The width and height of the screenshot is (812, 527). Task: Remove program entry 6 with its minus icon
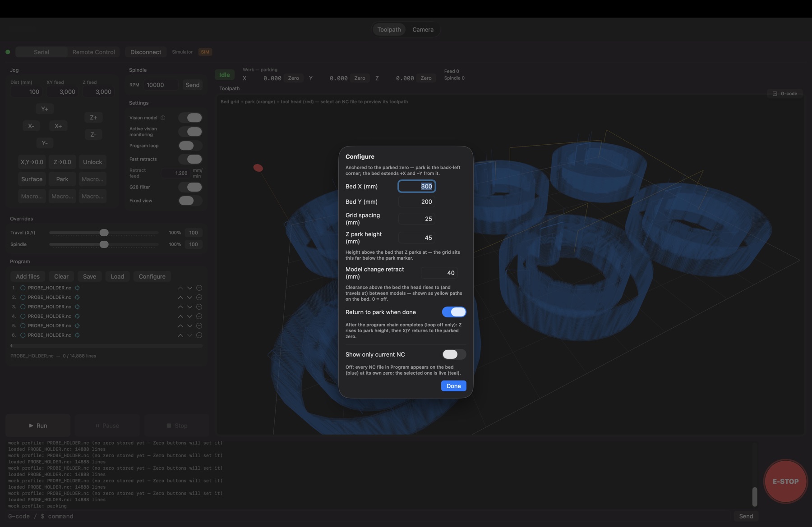click(x=199, y=335)
